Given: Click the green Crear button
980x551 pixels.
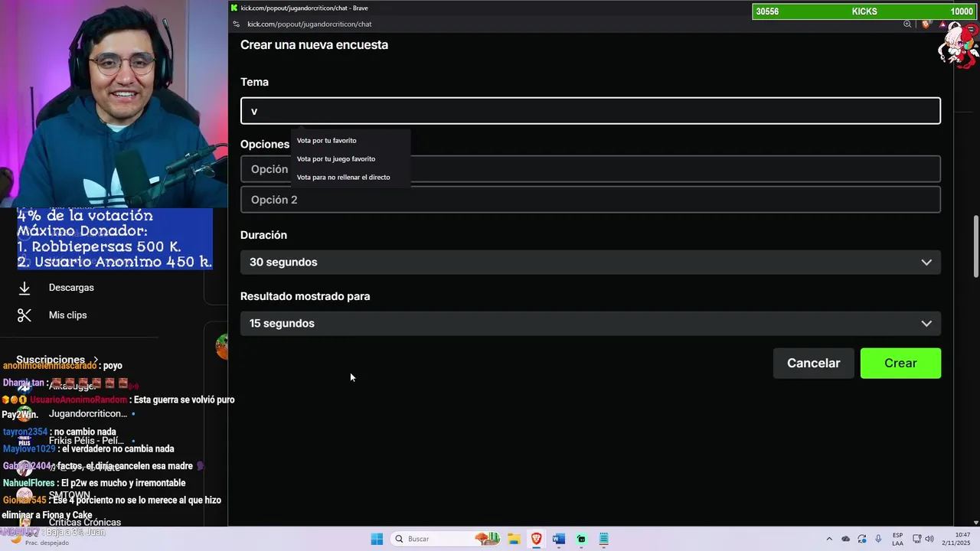Looking at the screenshot, I should tap(900, 364).
